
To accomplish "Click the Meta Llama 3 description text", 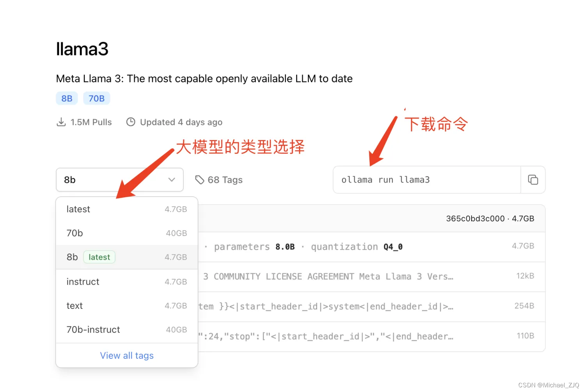I will coord(204,79).
